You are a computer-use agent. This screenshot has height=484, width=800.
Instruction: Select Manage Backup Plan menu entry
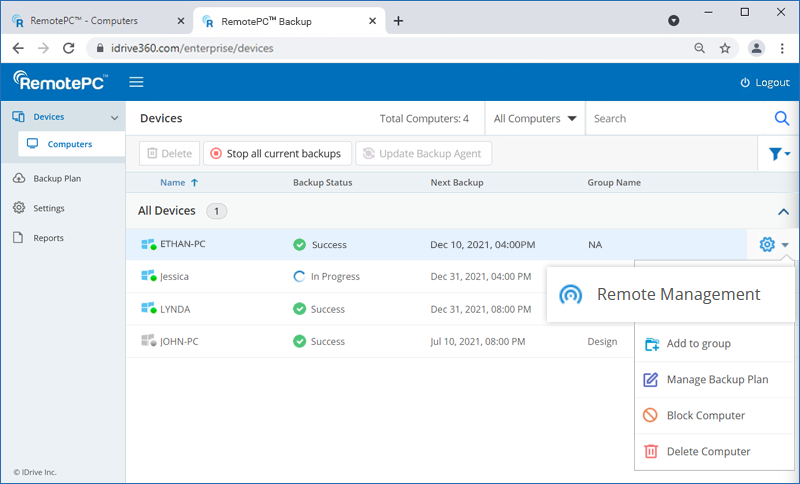tap(716, 379)
